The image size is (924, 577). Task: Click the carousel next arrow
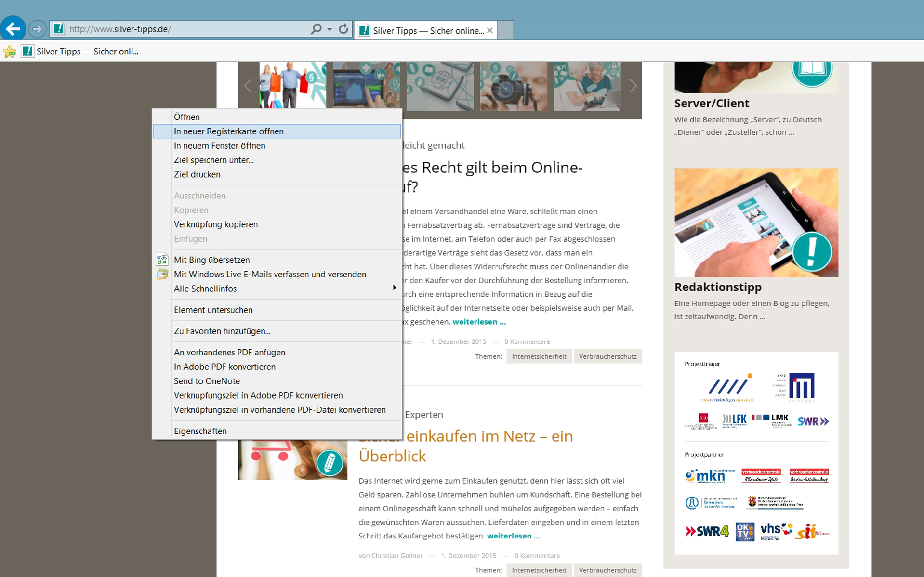pyautogui.click(x=633, y=86)
